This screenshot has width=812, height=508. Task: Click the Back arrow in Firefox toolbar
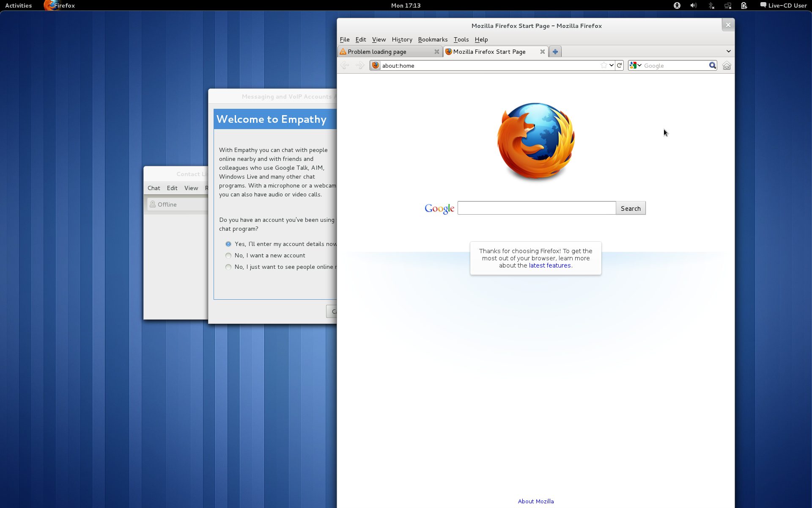(345, 65)
